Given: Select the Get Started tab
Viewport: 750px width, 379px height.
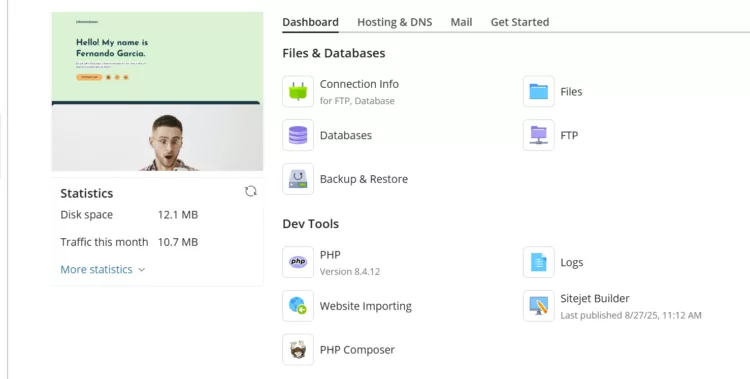Looking at the screenshot, I should (x=520, y=22).
